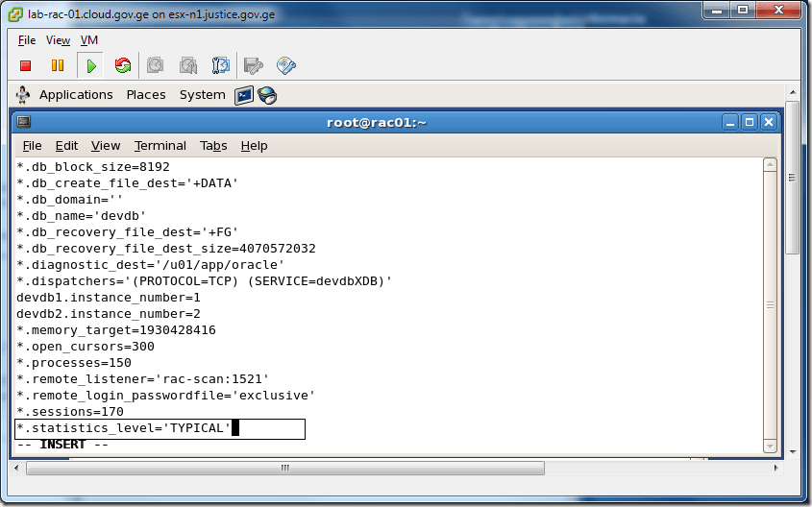812x507 pixels.
Task: Open the VM menu in the console window
Action: click(x=88, y=40)
